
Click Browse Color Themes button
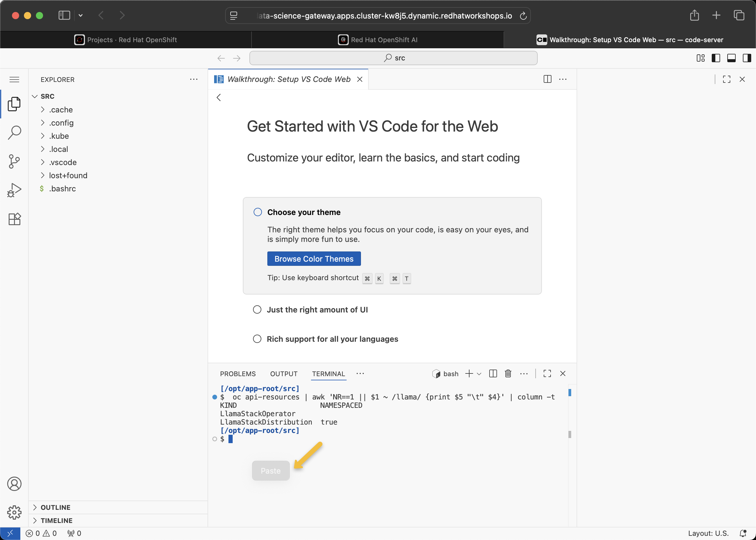pyautogui.click(x=314, y=259)
